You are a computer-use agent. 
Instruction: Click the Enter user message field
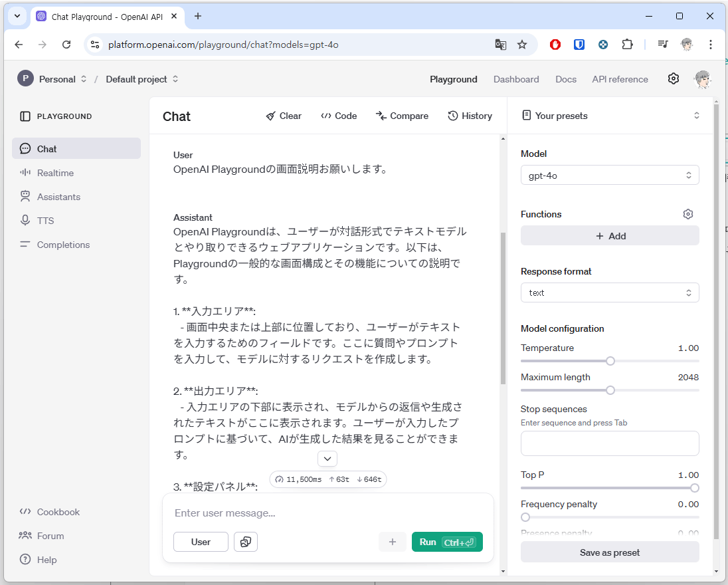(327, 513)
